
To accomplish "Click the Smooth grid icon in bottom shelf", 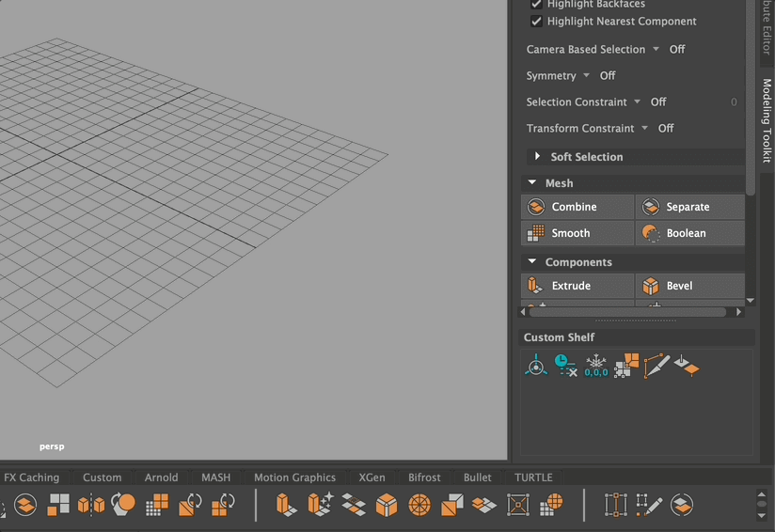I will point(157,505).
